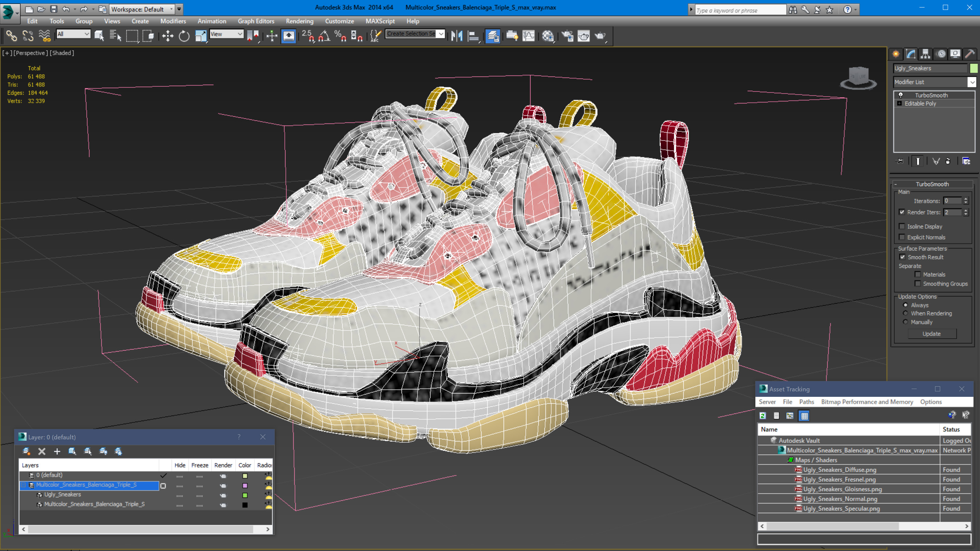Activate Select and Scale tool

pyautogui.click(x=200, y=36)
